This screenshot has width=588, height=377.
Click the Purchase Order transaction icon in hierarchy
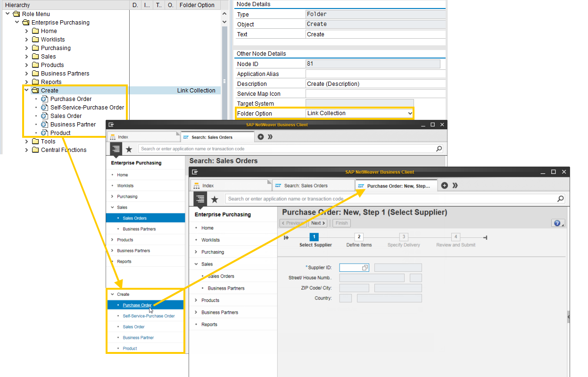click(44, 99)
